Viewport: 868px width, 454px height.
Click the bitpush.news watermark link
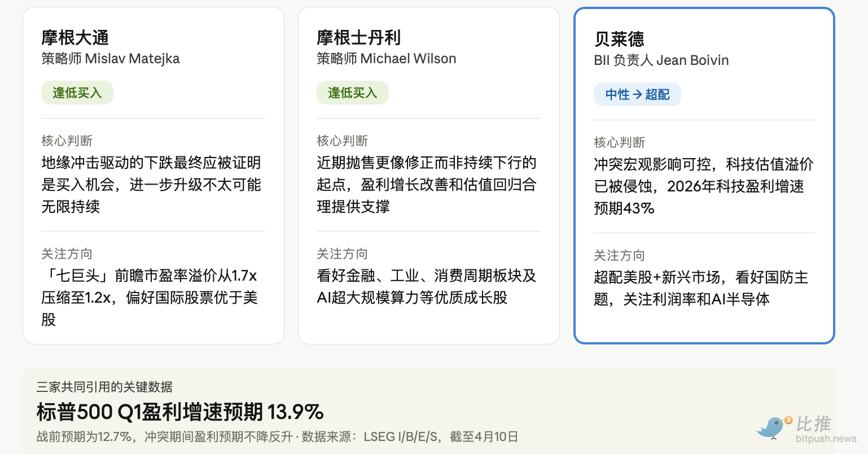coord(826,439)
